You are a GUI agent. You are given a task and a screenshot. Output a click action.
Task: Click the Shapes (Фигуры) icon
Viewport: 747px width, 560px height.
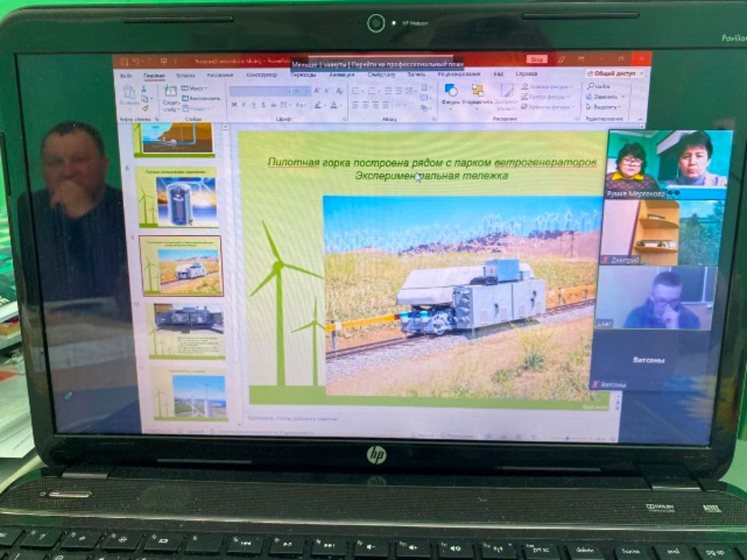tap(451, 90)
